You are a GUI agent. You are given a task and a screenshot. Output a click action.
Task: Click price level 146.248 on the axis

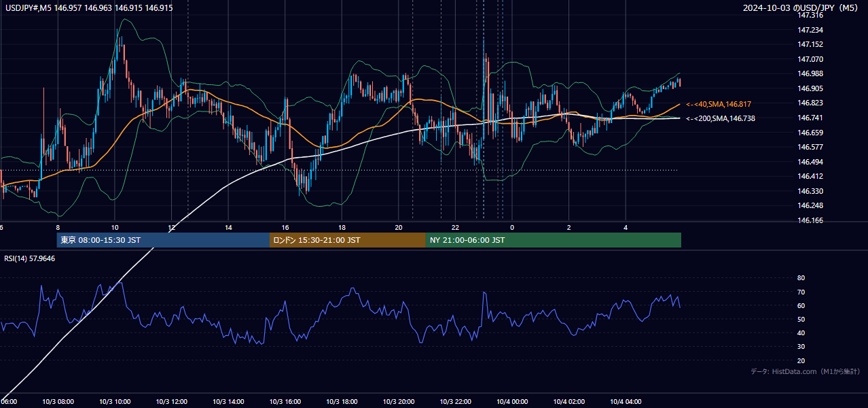tap(810, 205)
